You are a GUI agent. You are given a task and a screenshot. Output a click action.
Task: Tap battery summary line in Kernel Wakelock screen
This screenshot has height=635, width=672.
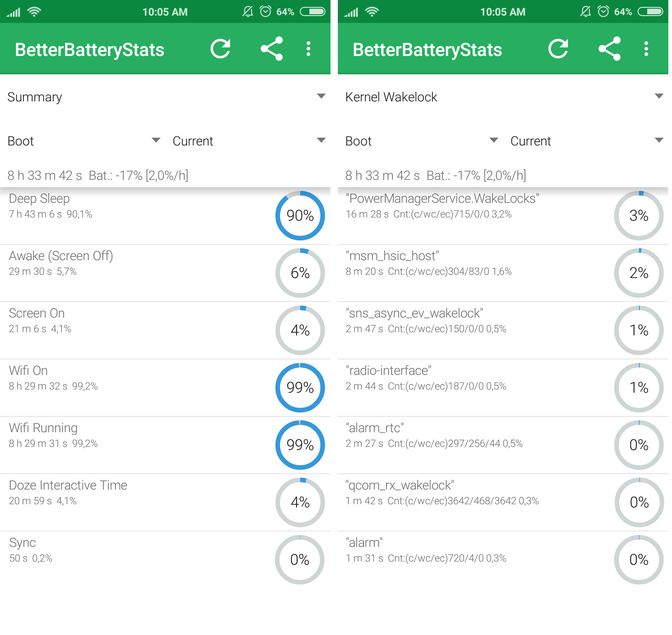click(436, 175)
